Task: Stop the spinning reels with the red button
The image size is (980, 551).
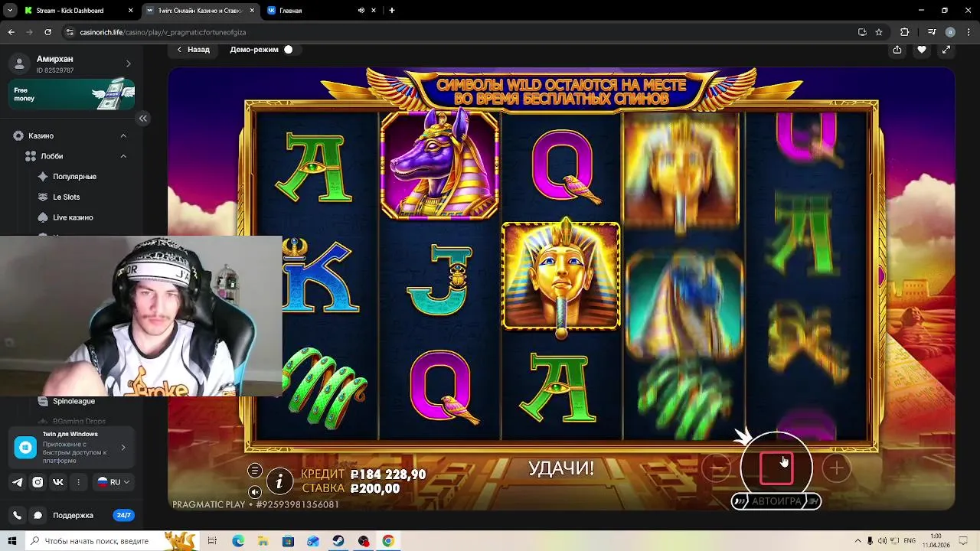Action: (x=776, y=468)
